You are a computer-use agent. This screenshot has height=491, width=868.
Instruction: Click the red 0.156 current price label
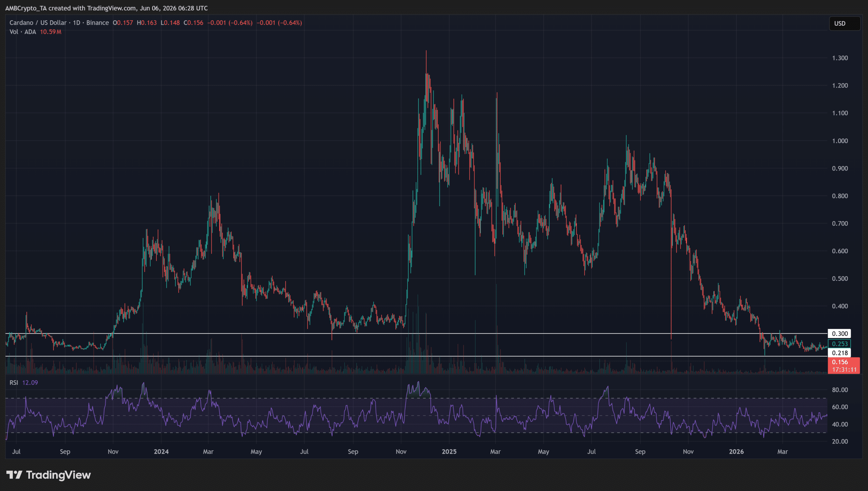pyautogui.click(x=840, y=362)
